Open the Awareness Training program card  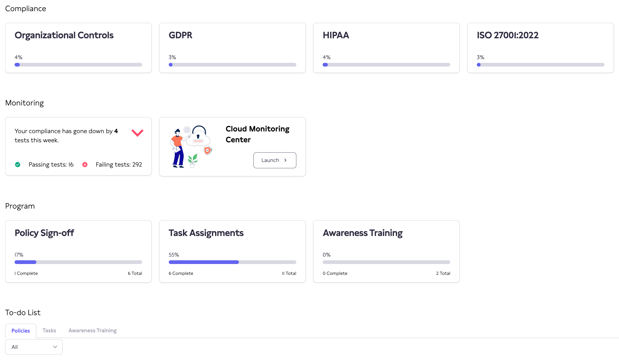pyautogui.click(x=386, y=251)
